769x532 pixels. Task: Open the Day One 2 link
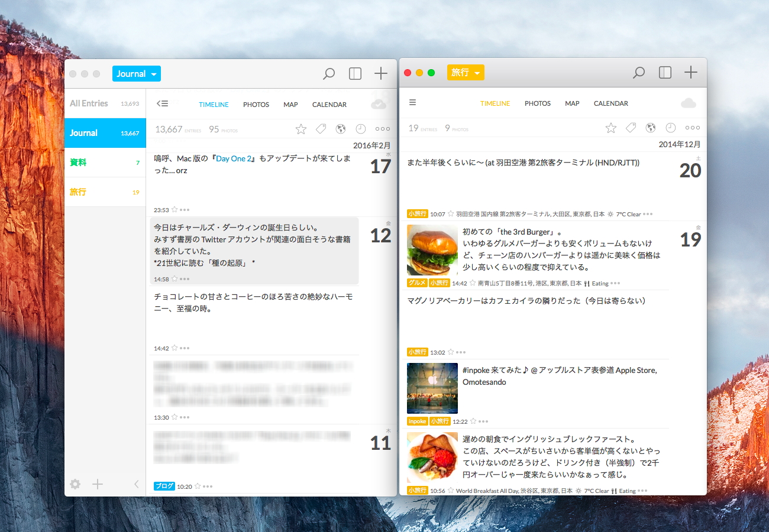point(234,158)
